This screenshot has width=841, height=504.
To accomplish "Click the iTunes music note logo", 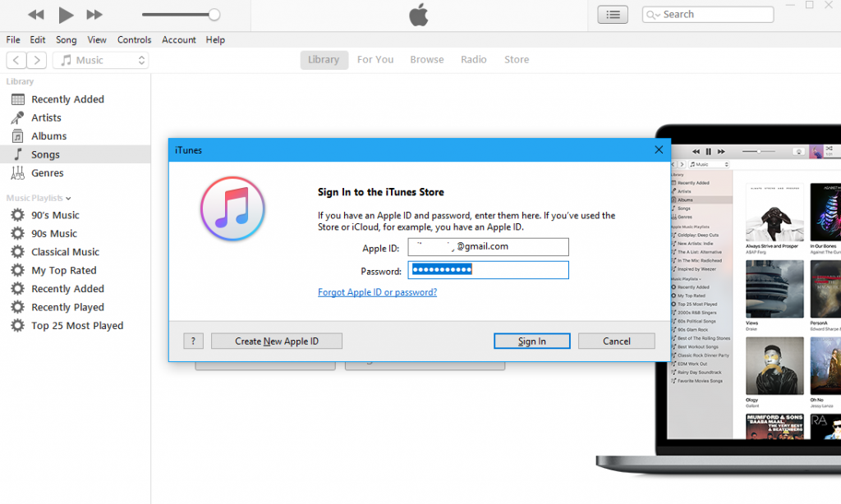I will coord(232,208).
